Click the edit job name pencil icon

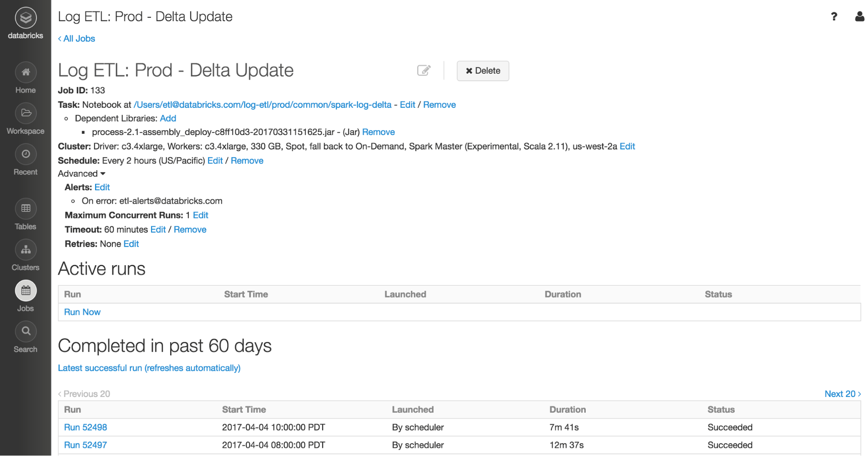tap(424, 70)
